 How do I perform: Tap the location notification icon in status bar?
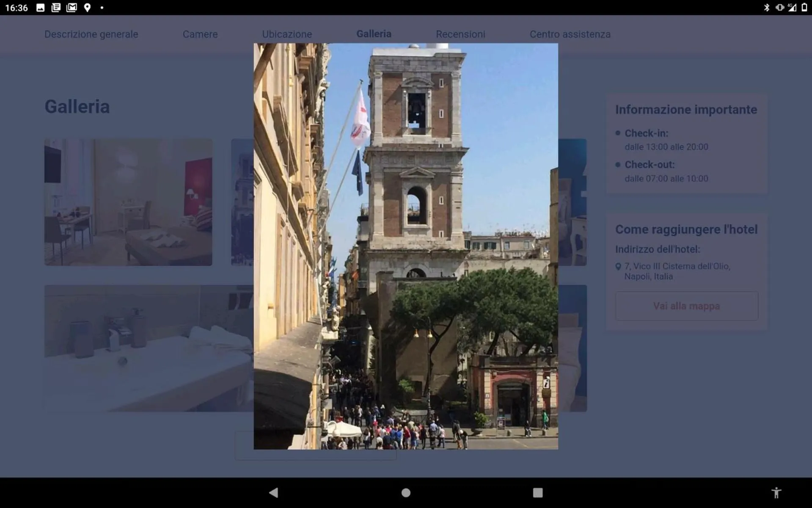87,8
